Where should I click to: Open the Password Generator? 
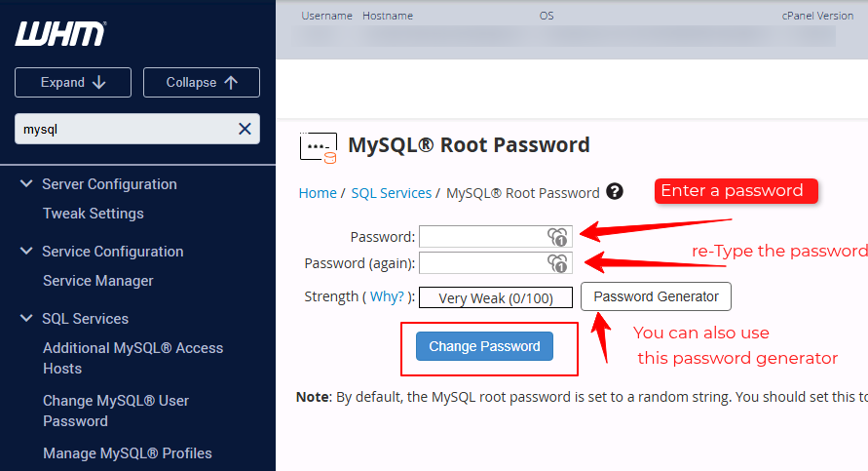pos(656,296)
